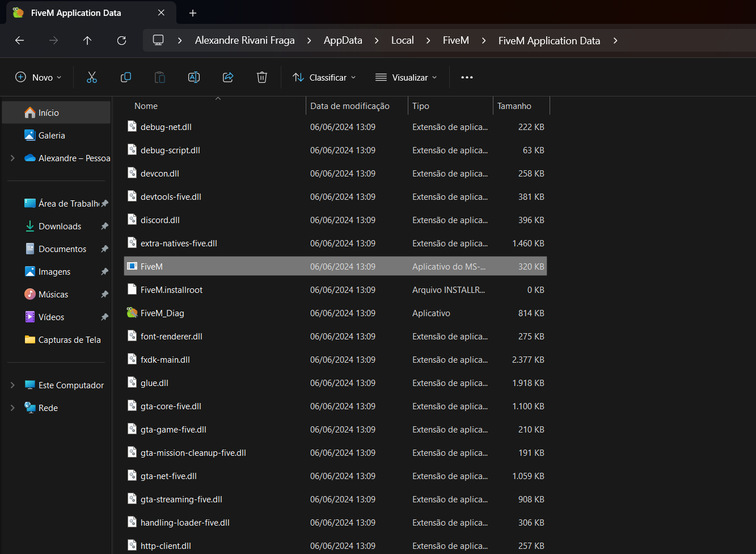
Task: Click the FiveM application file icon
Action: (x=132, y=266)
